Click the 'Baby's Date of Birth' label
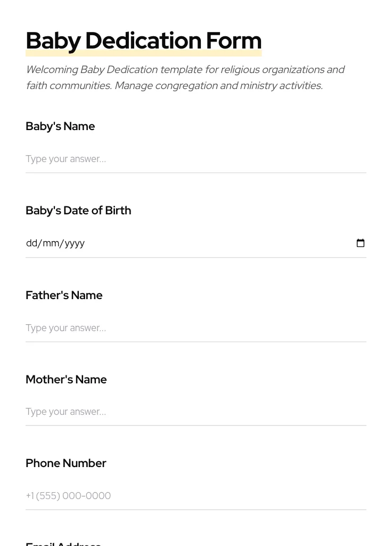Image resolution: width=392 pixels, height=546 pixels. tap(78, 211)
